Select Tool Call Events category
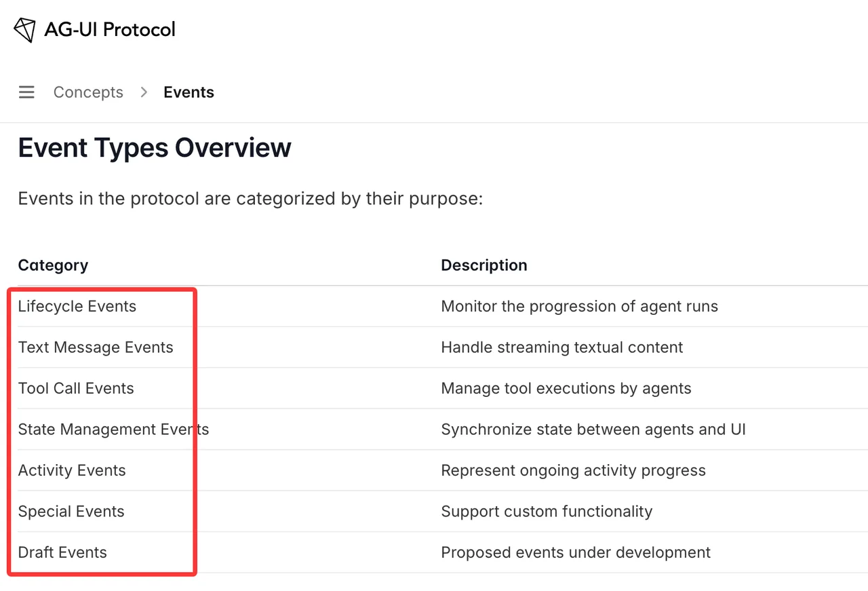The image size is (868, 591). (x=76, y=389)
